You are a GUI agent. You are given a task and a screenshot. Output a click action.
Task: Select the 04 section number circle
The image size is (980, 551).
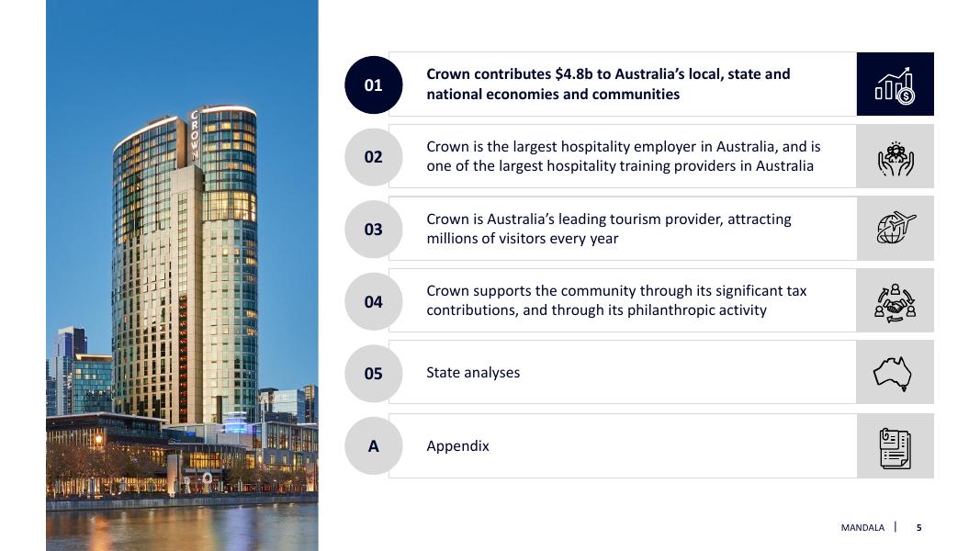pos(373,301)
